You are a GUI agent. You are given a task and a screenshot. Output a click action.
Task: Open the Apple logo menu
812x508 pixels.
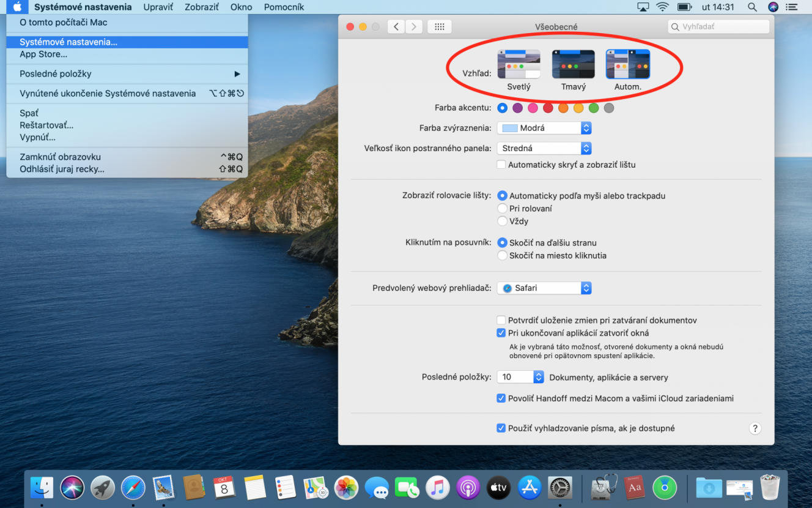tap(17, 7)
